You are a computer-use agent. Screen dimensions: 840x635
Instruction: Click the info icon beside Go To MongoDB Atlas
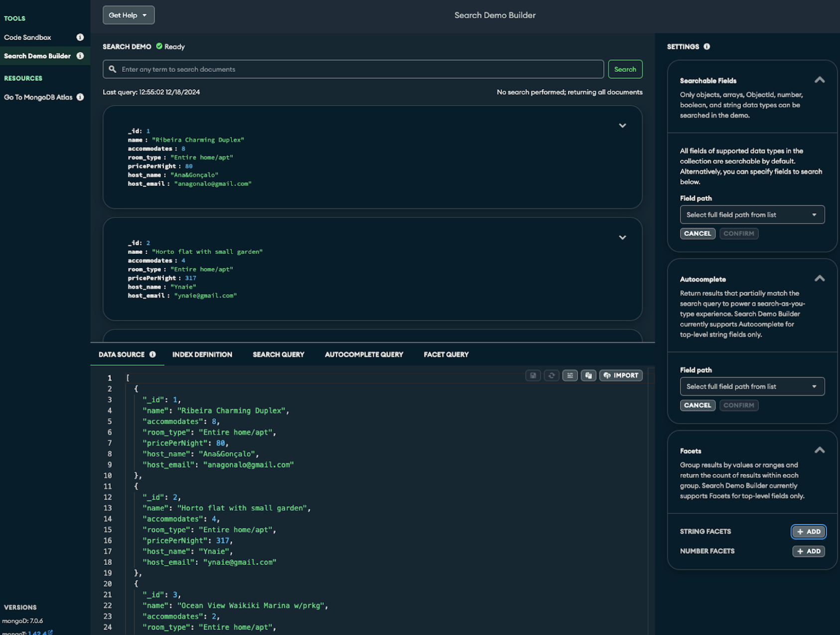point(80,97)
